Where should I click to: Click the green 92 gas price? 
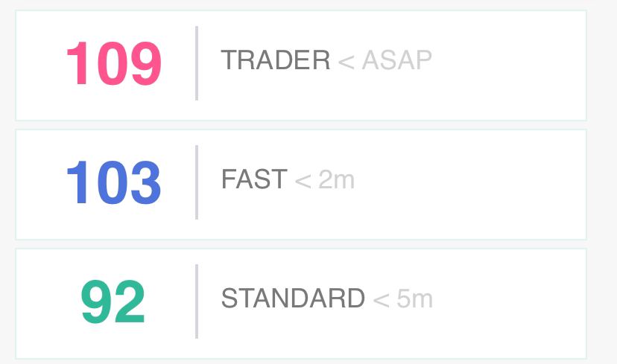(113, 301)
